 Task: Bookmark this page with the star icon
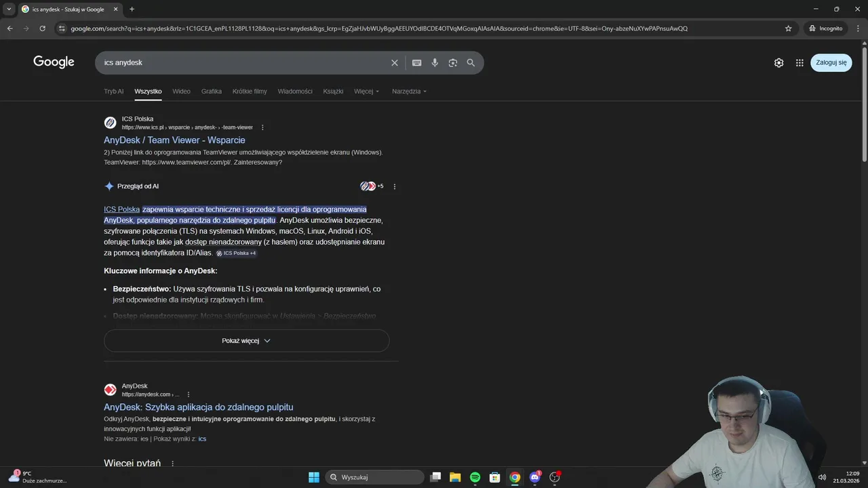(x=788, y=28)
